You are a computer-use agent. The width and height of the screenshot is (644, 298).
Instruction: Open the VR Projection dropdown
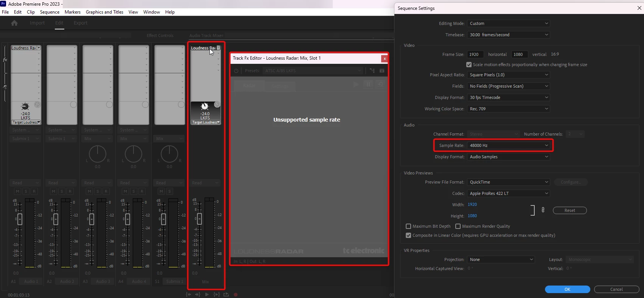(501, 259)
